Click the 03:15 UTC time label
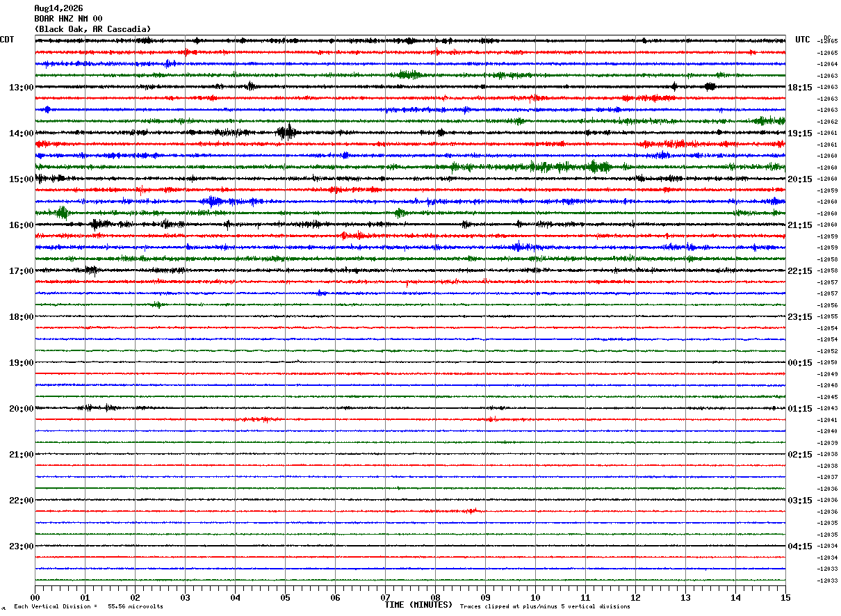The width and height of the screenshot is (841, 616). click(800, 501)
